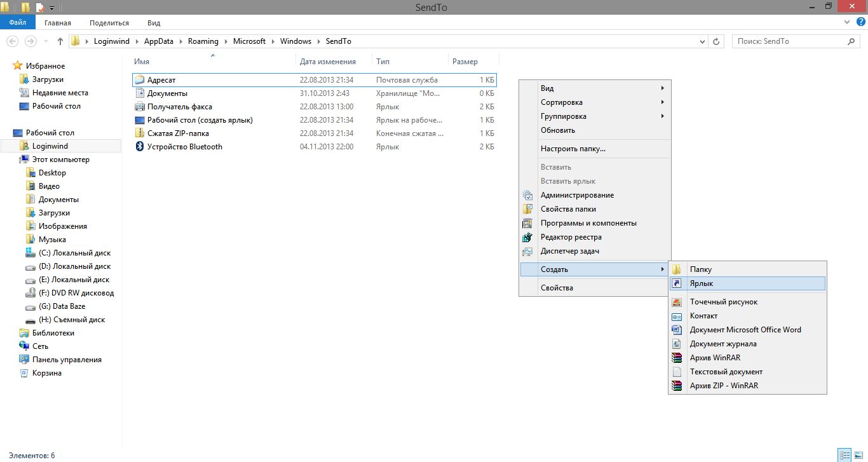
Task: Open the help question mark icon
Action: (x=860, y=22)
